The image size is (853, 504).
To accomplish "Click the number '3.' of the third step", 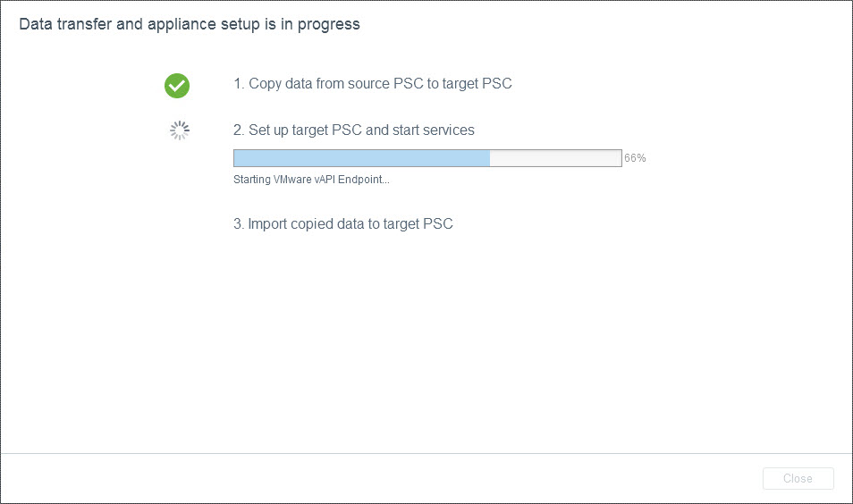I will pos(239,224).
